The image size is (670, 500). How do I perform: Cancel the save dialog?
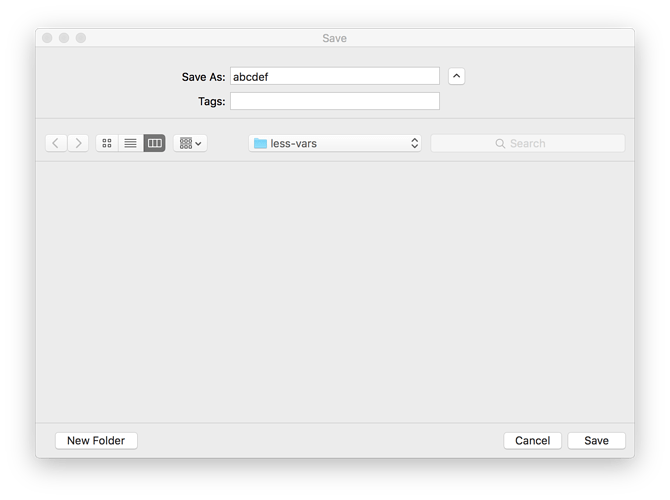[x=532, y=440]
